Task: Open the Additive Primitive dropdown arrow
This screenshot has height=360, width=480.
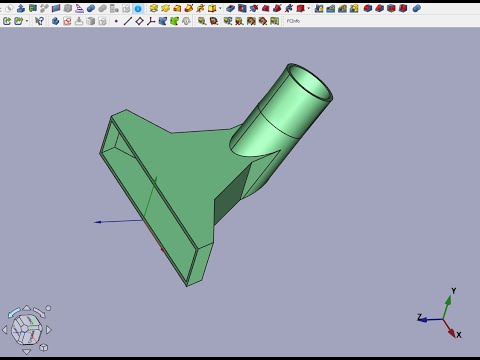Action: 220,8
